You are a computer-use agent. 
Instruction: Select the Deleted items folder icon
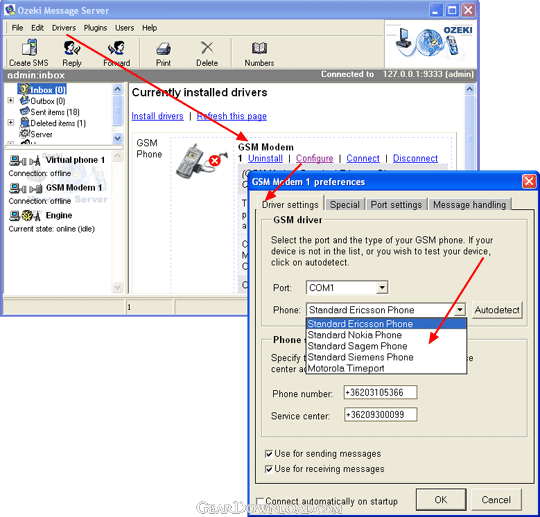pos(24,122)
